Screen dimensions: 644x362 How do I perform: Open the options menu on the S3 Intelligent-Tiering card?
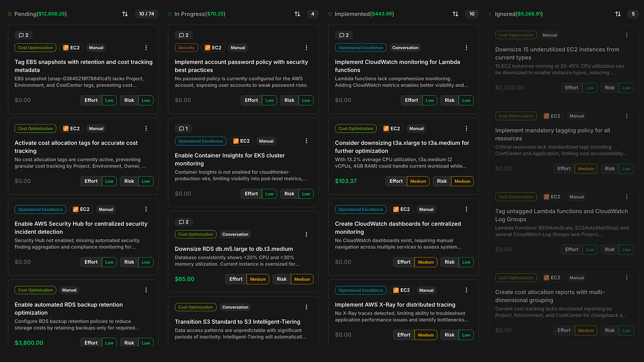pyautogui.click(x=306, y=307)
